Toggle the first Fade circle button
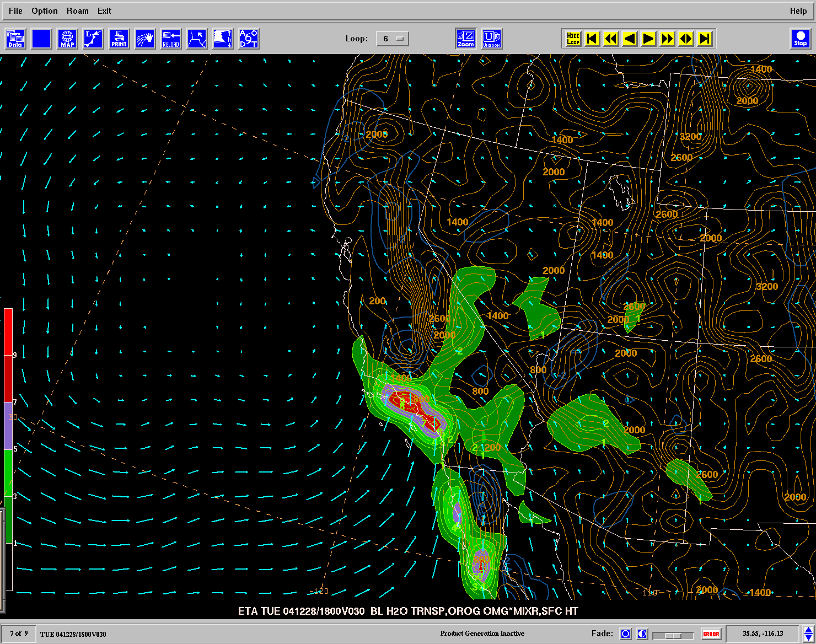816x644 pixels. [625, 634]
